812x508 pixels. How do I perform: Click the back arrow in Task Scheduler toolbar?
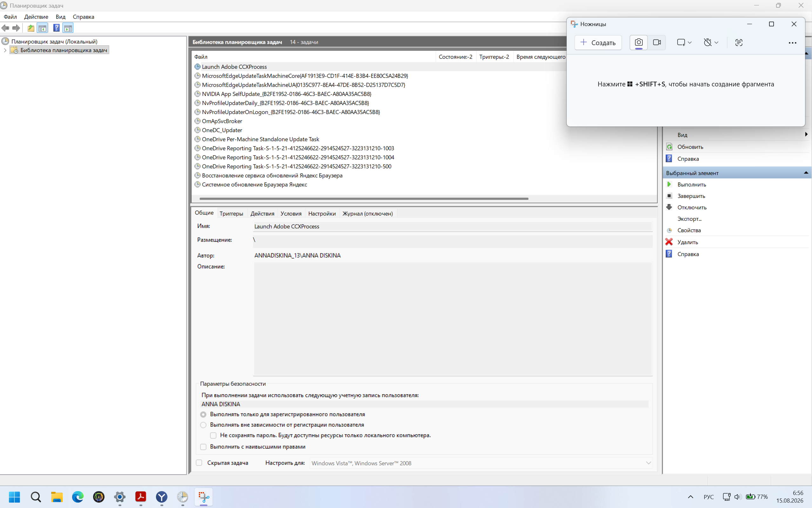tap(5, 28)
